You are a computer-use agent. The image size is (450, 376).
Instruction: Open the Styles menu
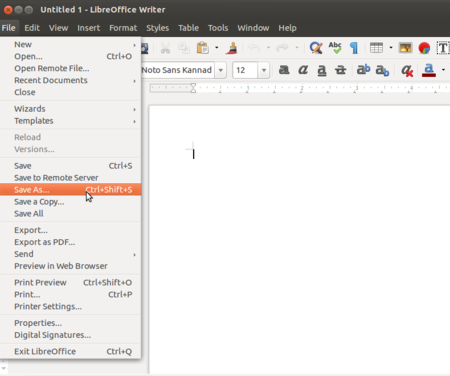[158, 28]
